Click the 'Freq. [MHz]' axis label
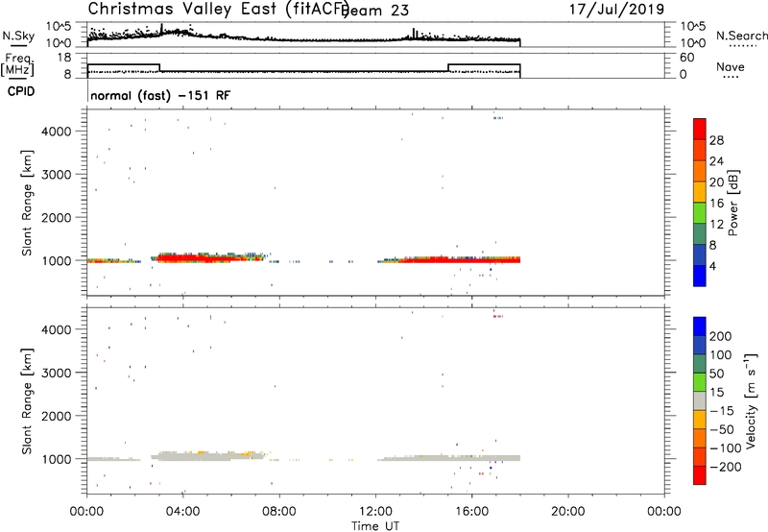 coord(17,65)
